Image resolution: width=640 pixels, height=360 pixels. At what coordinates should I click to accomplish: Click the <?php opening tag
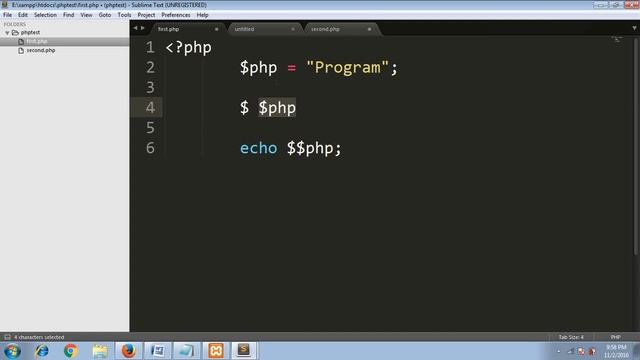(189, 48)
